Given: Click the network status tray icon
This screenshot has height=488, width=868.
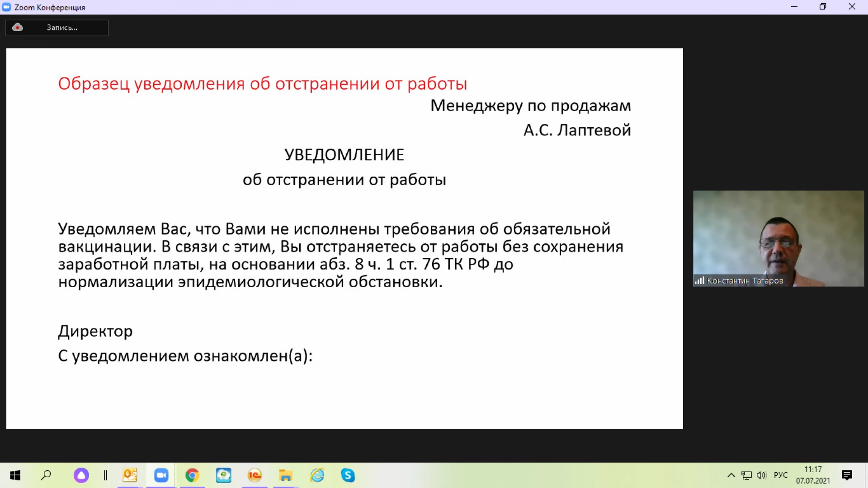Looking at the screenshot, I should click(746, 475).
